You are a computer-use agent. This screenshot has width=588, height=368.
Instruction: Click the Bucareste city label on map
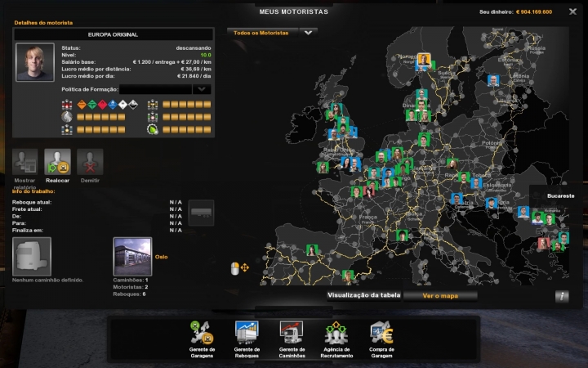click(x=560, y=196)
